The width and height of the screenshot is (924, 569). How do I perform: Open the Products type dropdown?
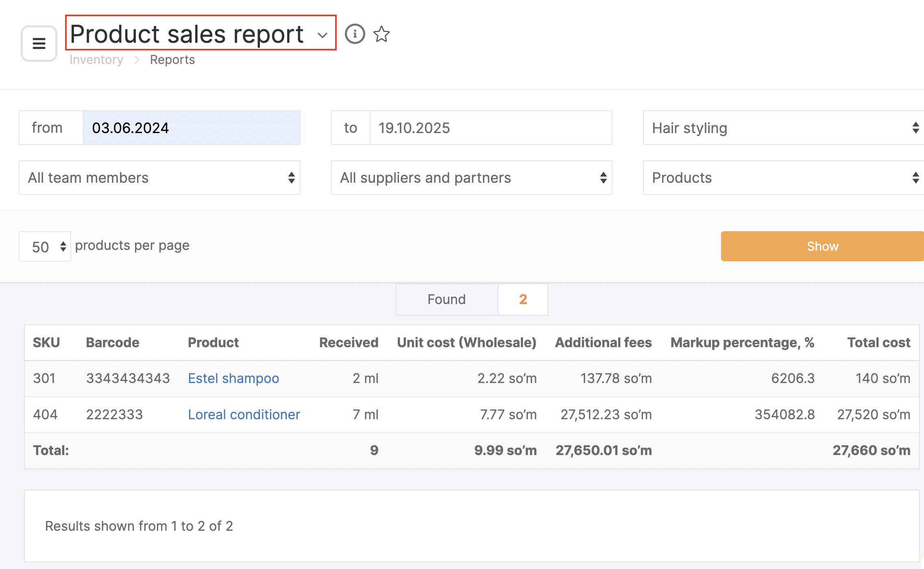(x=783, y=178)
